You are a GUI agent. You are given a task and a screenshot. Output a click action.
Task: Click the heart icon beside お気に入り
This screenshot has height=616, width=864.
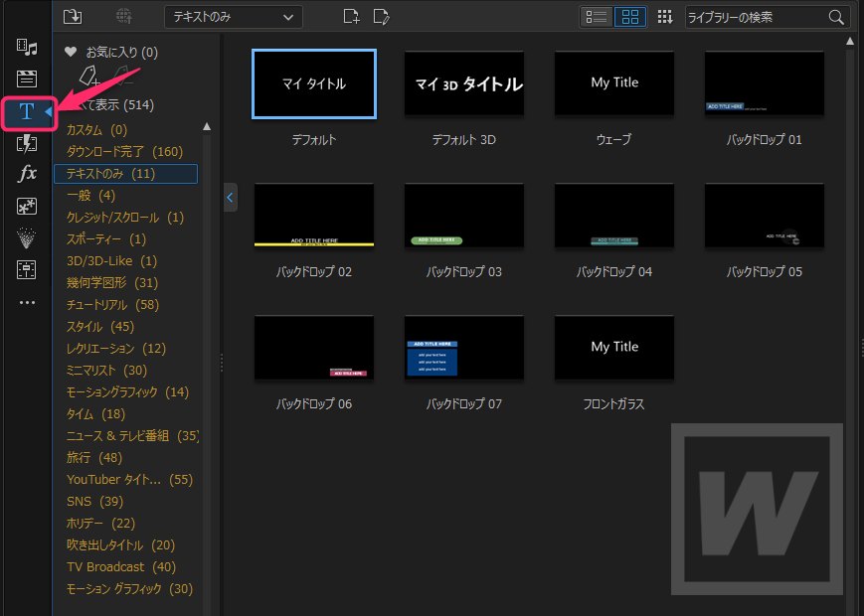pyautogui.click(x=70, y=52)
